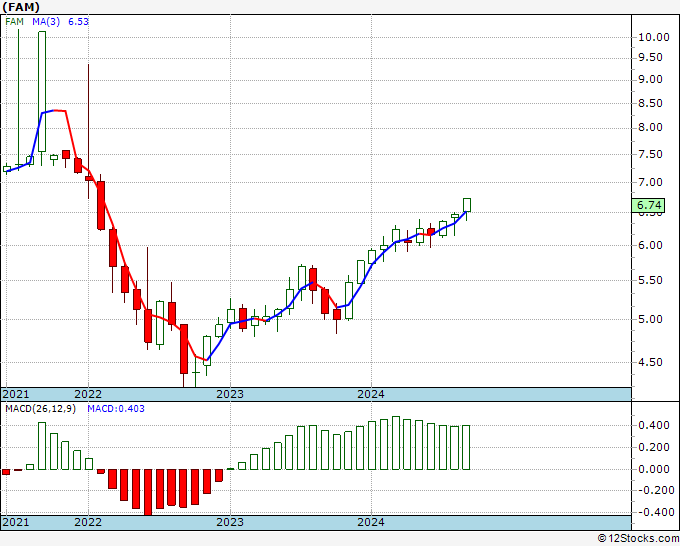Click 2024 on the MACD panel time axis
The width and height of the screenshot is (680, 546).
(x=371, y=522)
